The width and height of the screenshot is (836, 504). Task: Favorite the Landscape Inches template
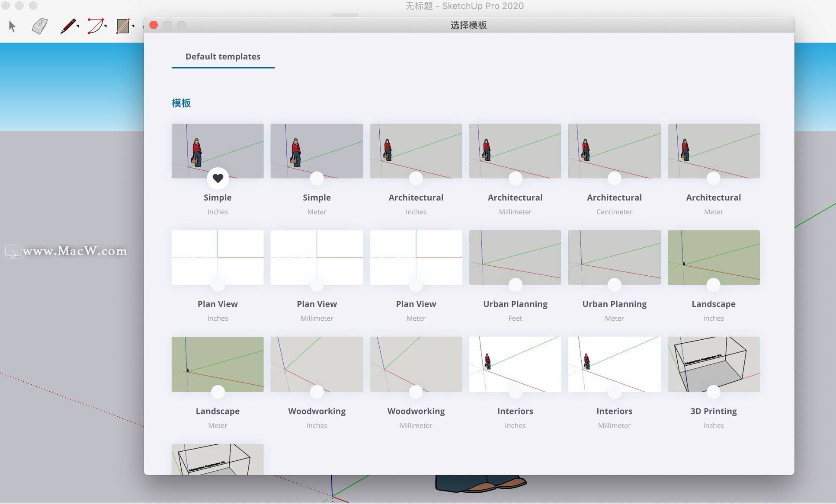coord(713,284)
